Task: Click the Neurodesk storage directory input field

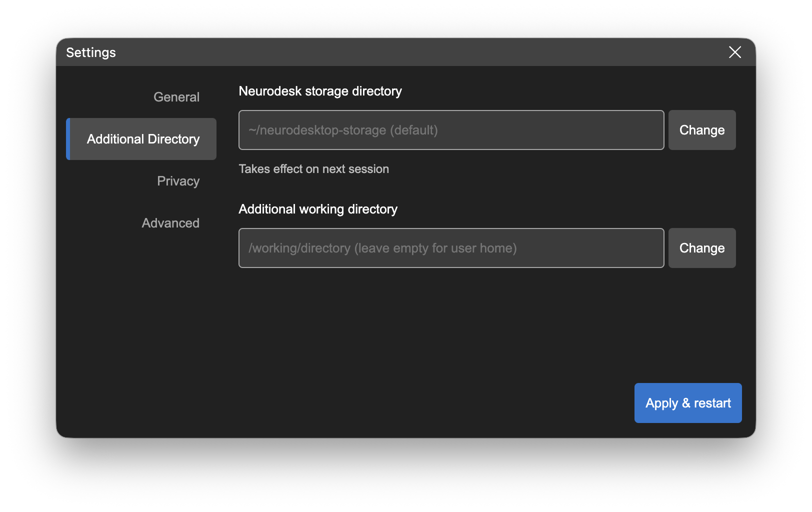Action: click(x=451, y=130)
